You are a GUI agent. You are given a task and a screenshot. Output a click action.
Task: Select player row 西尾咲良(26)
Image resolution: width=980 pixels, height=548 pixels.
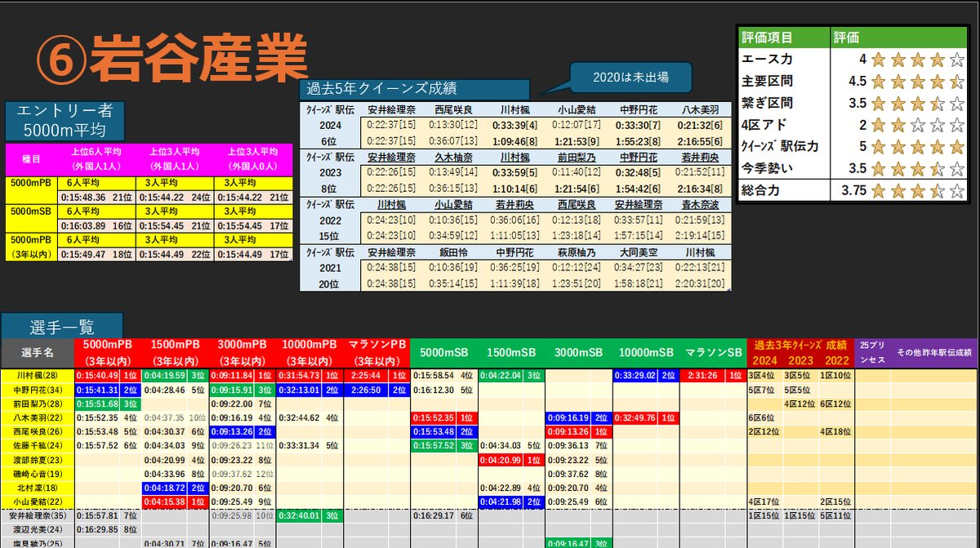coord(38,431)
